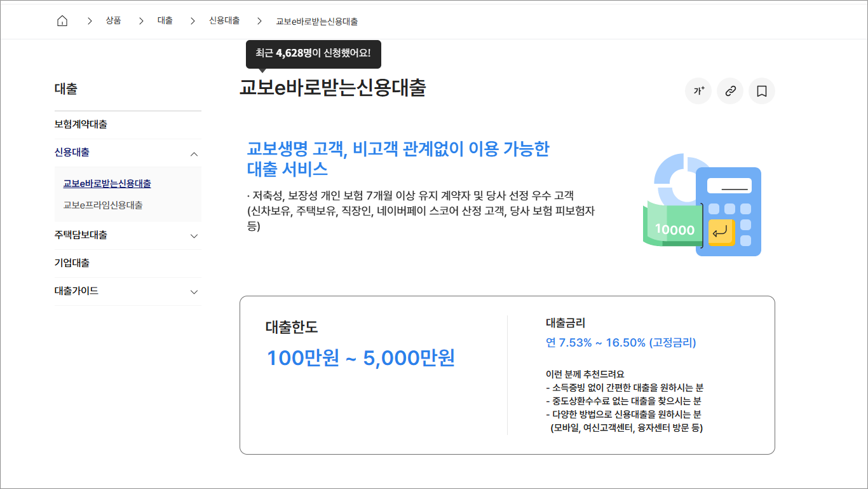This screenshot has width=868, height=489.
Task: Click 교보e바로받는신용대출 in the breadcrumb
Action: tap(316, 20)
